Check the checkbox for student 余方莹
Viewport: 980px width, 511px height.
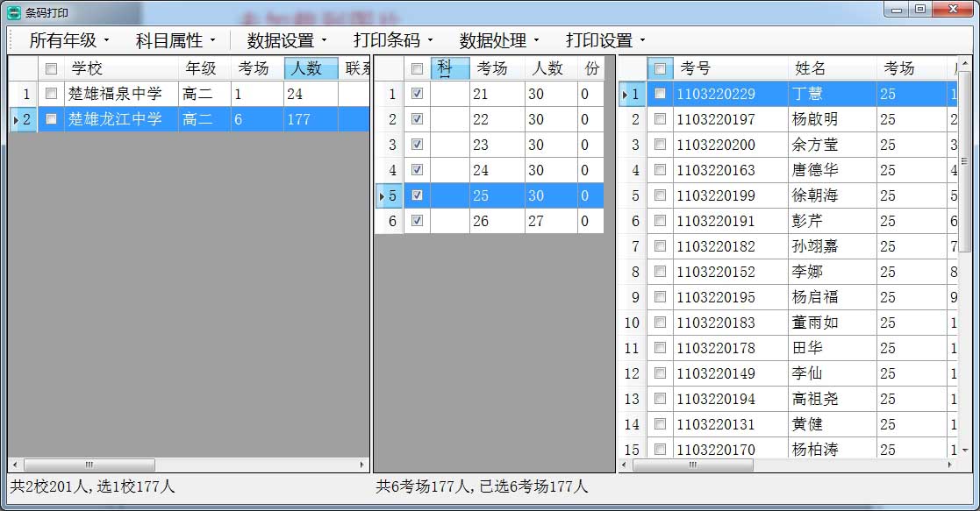tap(660, 145)
